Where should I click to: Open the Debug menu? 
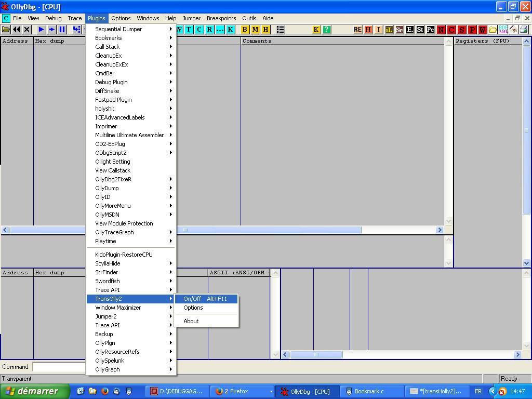pyautogui.click(x=54, y=18)
